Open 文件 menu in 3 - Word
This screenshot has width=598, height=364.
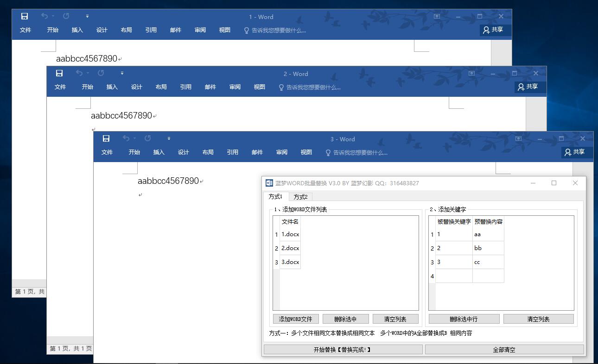107,152
